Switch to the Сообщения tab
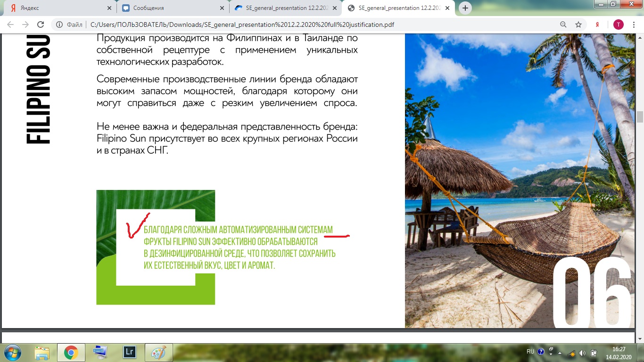This screenshot has width=644, height=362. click(172, 8)
